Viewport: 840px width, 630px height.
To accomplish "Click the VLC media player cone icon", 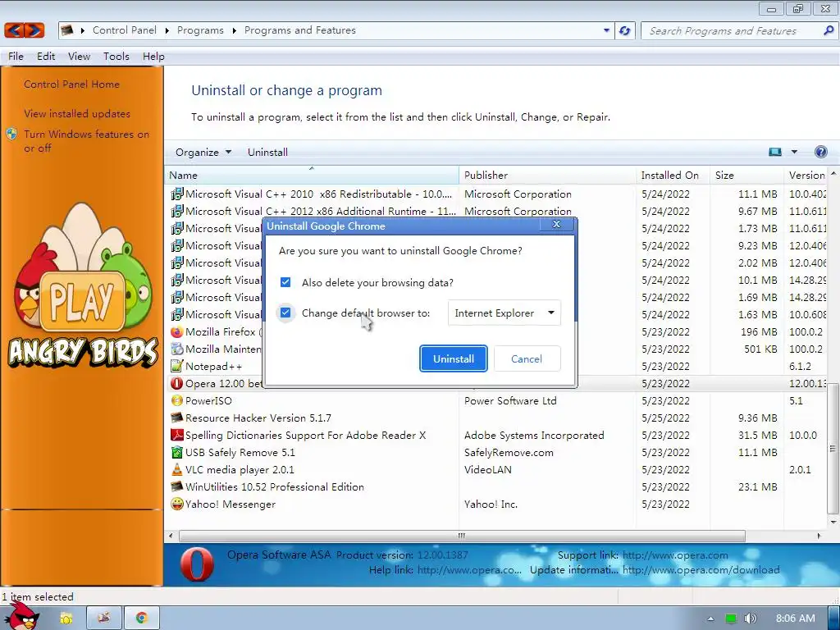I will point(177,470).
